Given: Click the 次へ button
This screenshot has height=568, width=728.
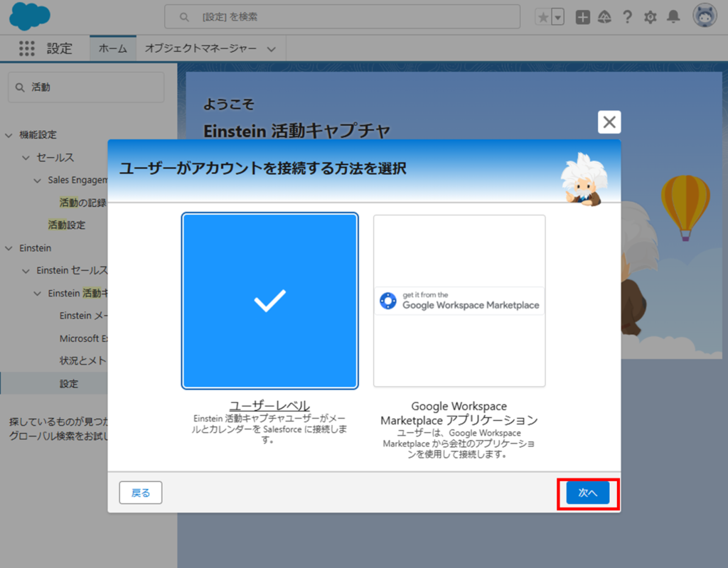Looking at the screenshot, I should 588,493.
